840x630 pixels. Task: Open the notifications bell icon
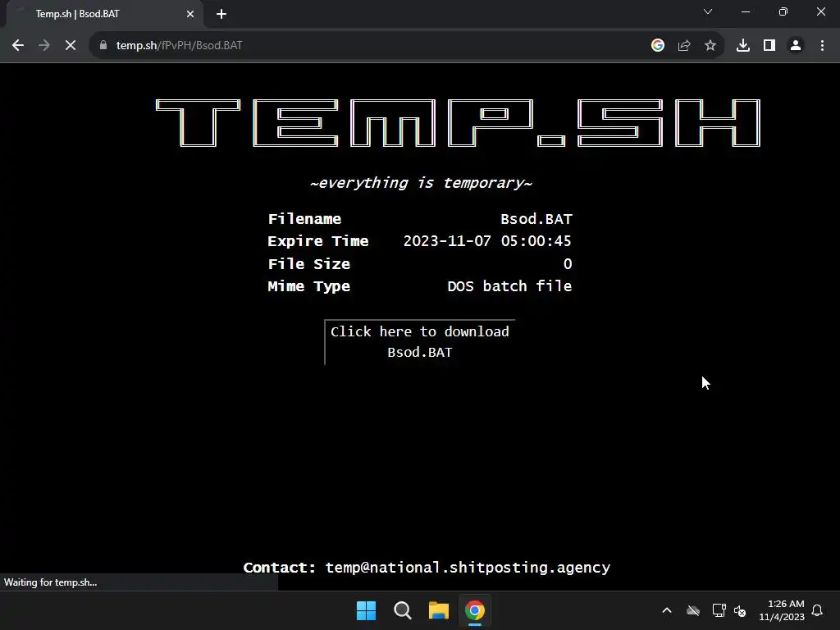point(818,610)
